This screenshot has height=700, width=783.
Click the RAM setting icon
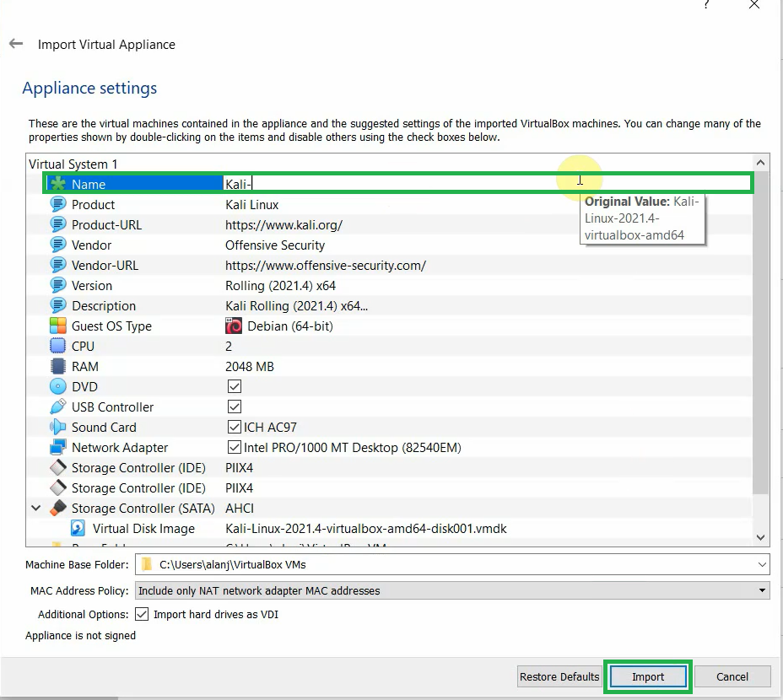(57, 366)
